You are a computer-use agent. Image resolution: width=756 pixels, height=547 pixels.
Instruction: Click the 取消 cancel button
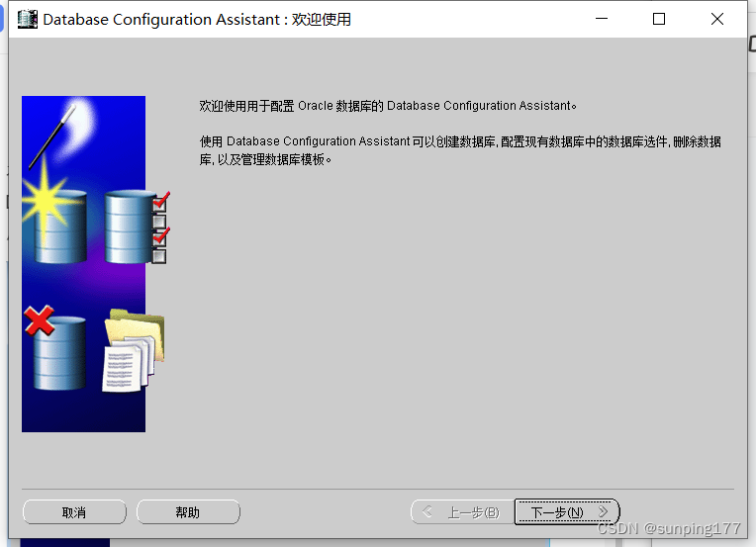tap(74, 511)
